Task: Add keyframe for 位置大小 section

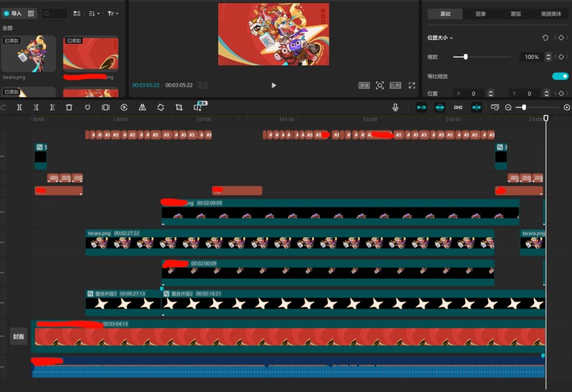Action: point(561,38)
